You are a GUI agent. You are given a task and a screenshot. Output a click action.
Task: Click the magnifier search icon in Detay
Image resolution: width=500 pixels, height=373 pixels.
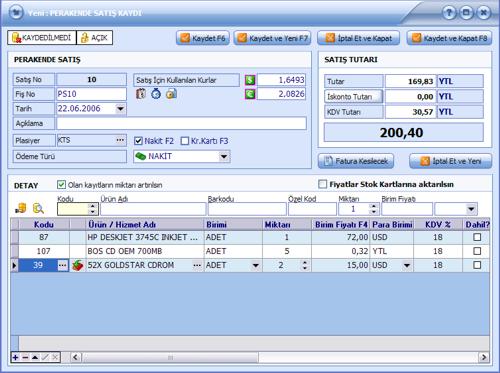point(38,208)
